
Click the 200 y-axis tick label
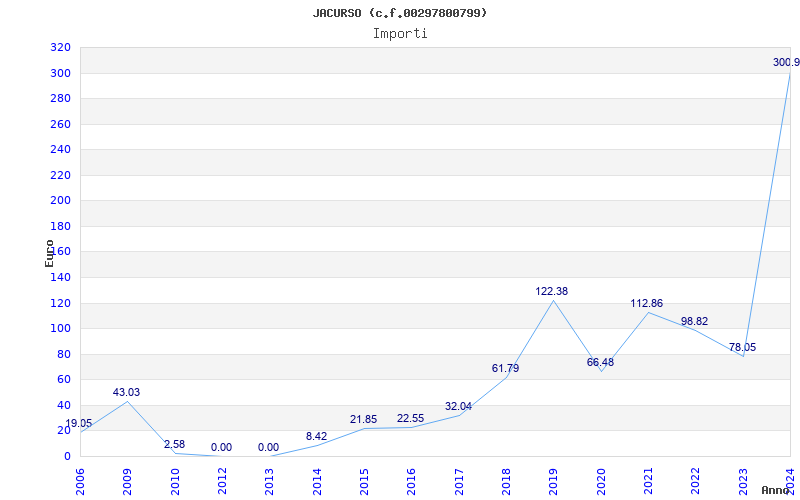click(x=60, y=201)
